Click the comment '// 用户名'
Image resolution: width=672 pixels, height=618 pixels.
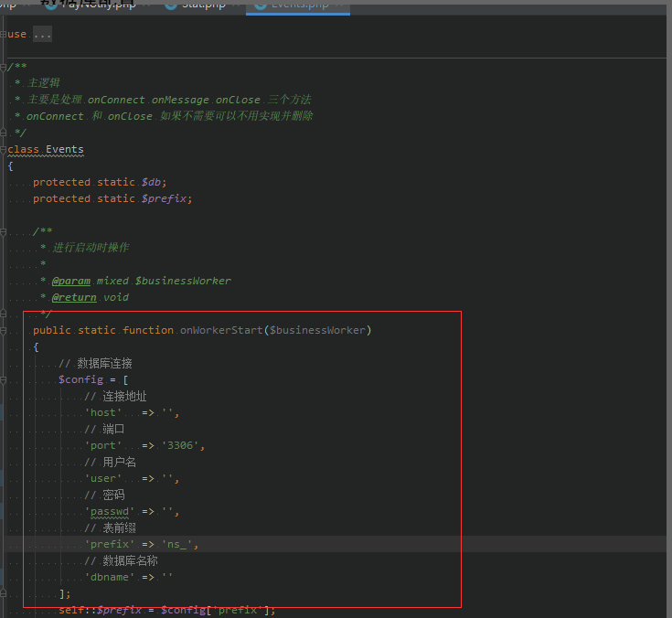(110, 462)
